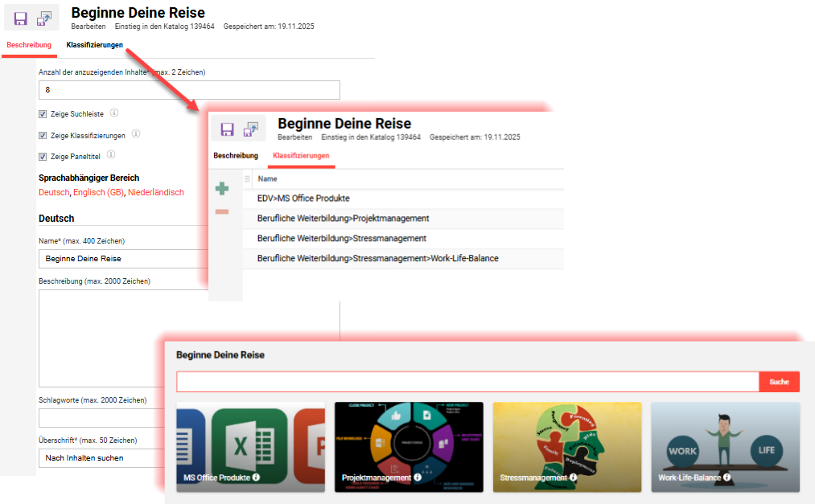
Task: Select the red Beschreibung tab at top-left
Action: tap(29, 45)
